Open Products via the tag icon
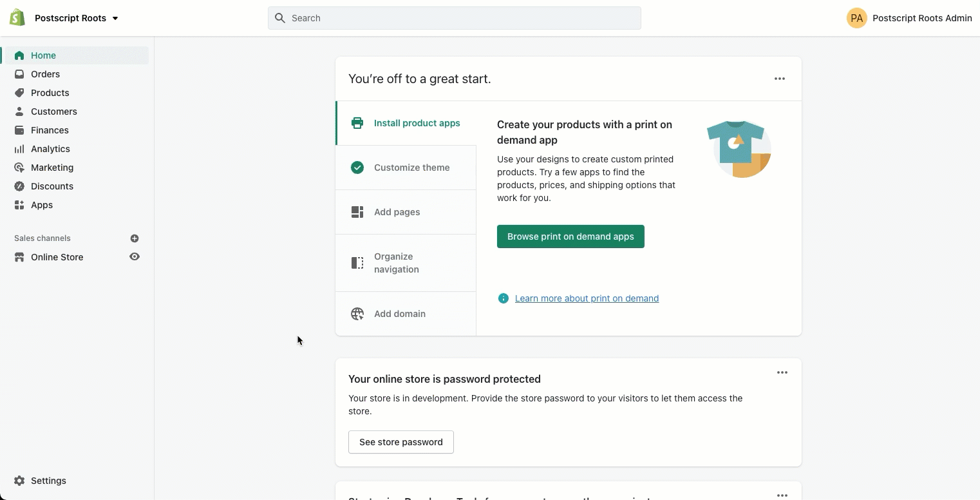980x500 pixels. point(19,93)
